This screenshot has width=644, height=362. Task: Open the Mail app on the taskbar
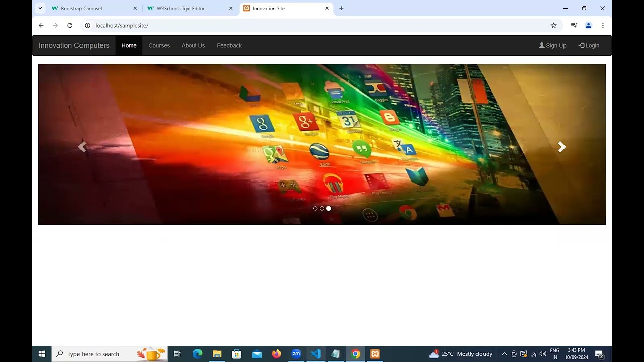click(257, 354)
